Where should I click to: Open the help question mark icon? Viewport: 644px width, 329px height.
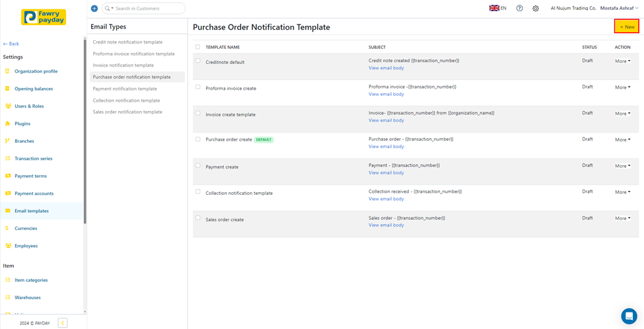pos(519,9)
